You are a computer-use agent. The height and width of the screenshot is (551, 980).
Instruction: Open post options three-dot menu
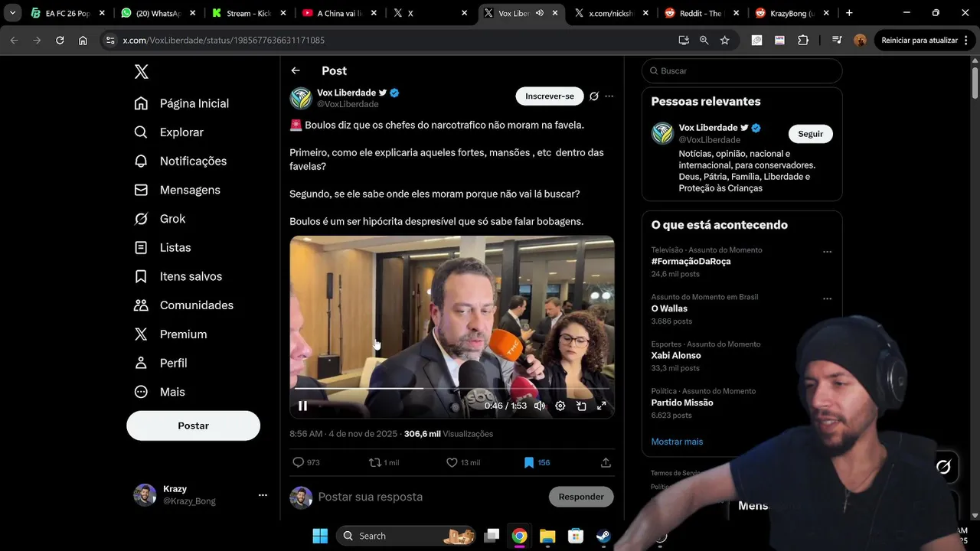coord(609,96)
